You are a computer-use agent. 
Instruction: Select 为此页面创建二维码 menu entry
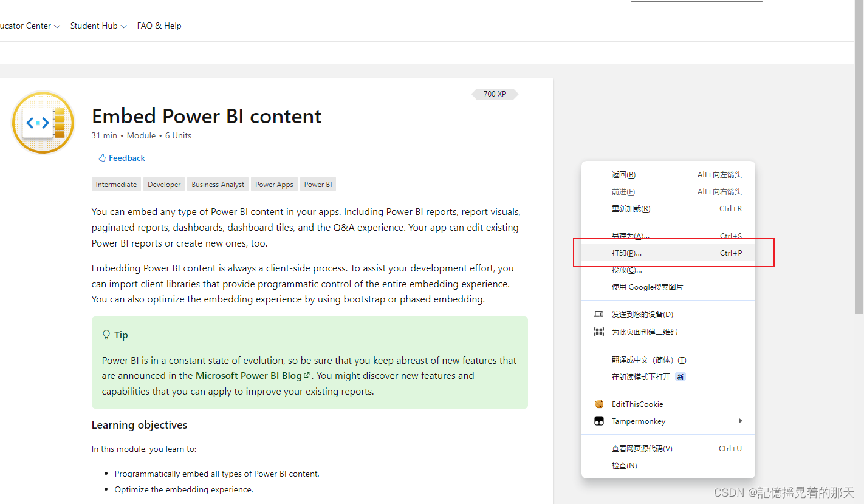[x=668, y=332]
